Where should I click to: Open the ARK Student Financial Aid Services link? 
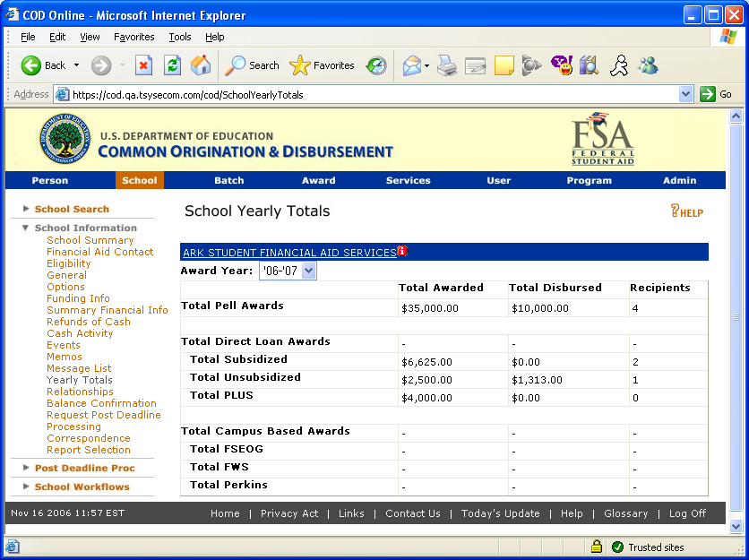288,253
